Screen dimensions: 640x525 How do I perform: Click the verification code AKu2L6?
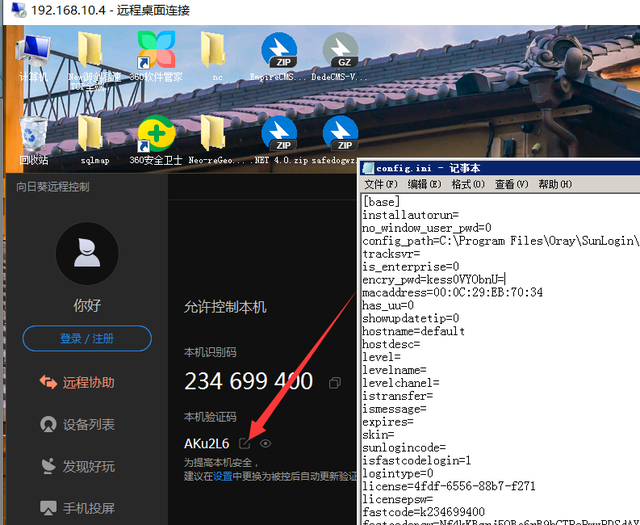pyautogui.click(x=207, y=444)
